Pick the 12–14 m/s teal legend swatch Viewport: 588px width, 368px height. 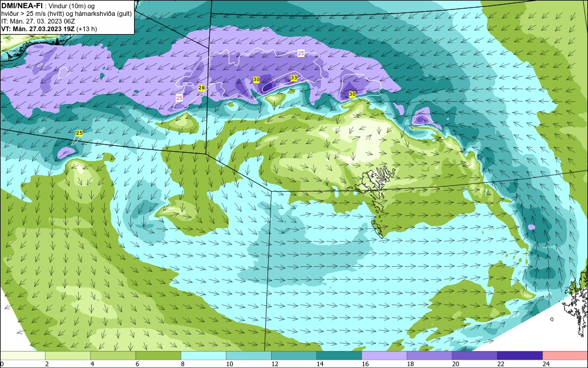point(293,355)
